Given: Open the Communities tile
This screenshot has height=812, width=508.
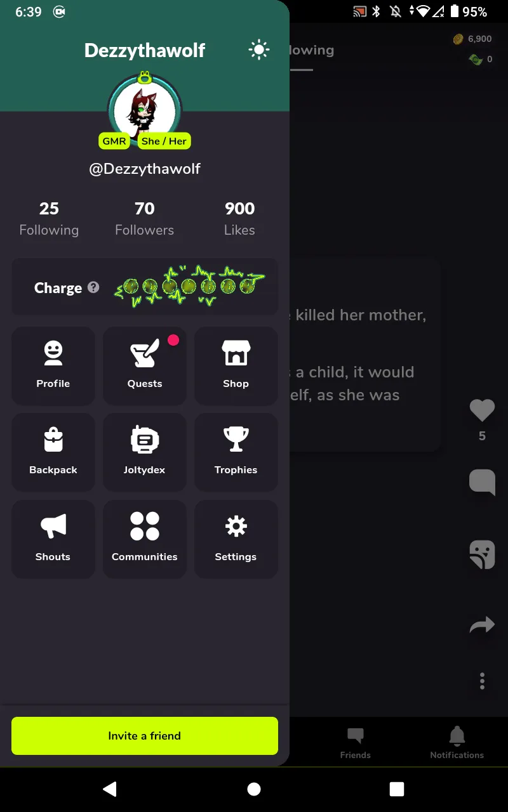Looking at the screenshot, I should point(145,539).
